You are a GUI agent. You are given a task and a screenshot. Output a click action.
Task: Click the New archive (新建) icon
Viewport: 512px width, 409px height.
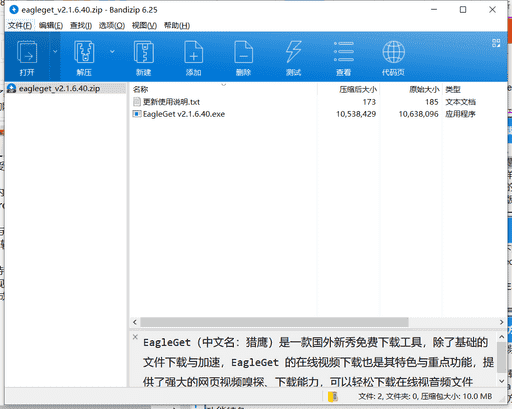[x=144, y=52]
